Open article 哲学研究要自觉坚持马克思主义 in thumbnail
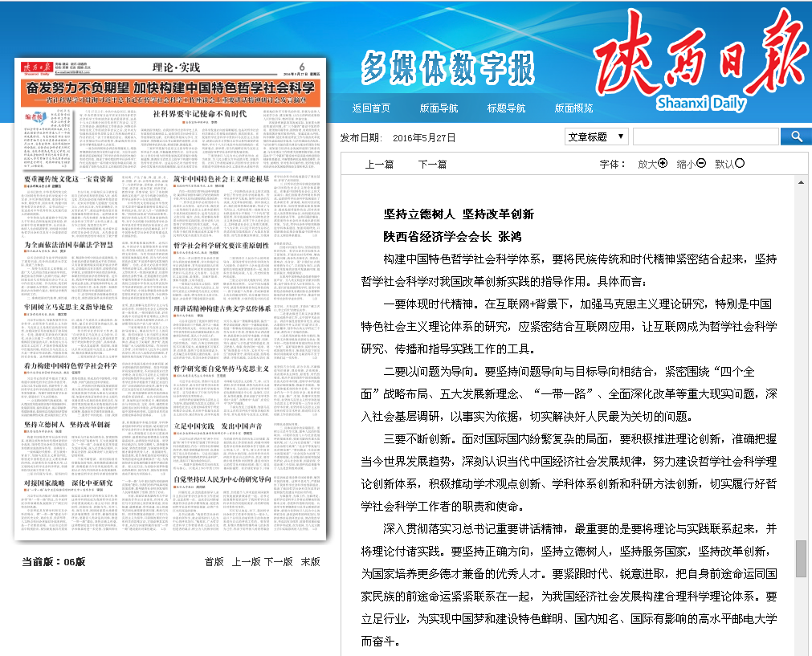This screenshot has height=656, width=812. pos(221,369)
